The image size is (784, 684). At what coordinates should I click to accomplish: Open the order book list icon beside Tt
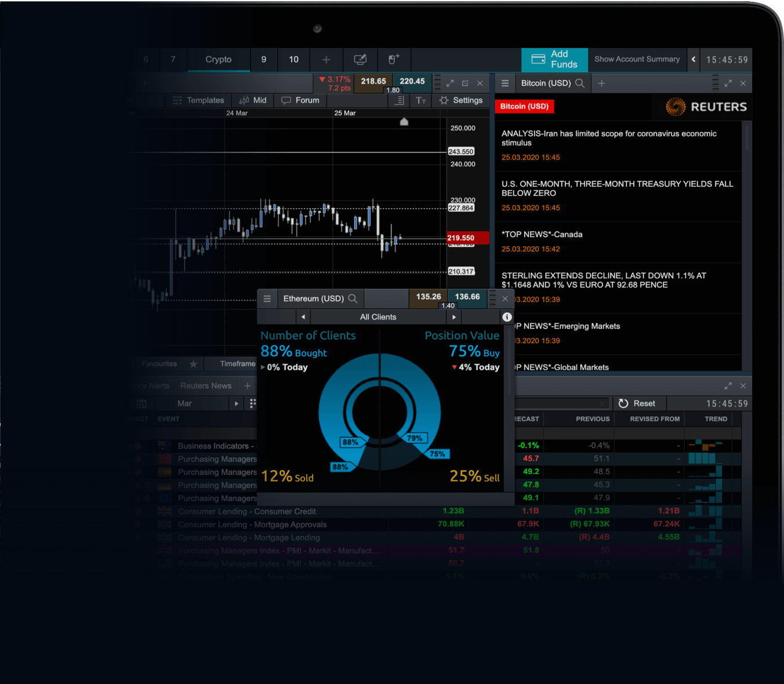point(398,100)
